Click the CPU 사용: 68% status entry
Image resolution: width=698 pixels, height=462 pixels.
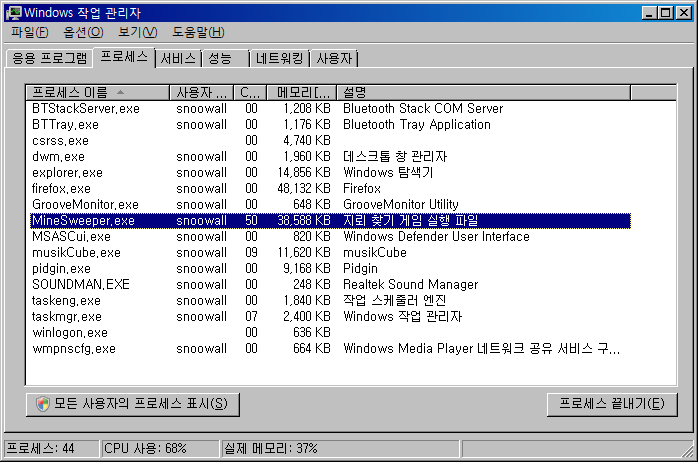[160, 448]
